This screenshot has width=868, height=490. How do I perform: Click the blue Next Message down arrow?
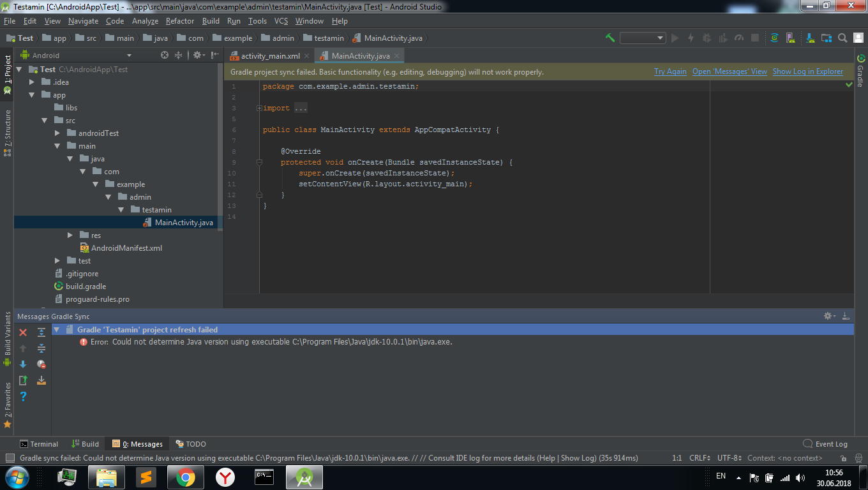(x=23, y=364)
